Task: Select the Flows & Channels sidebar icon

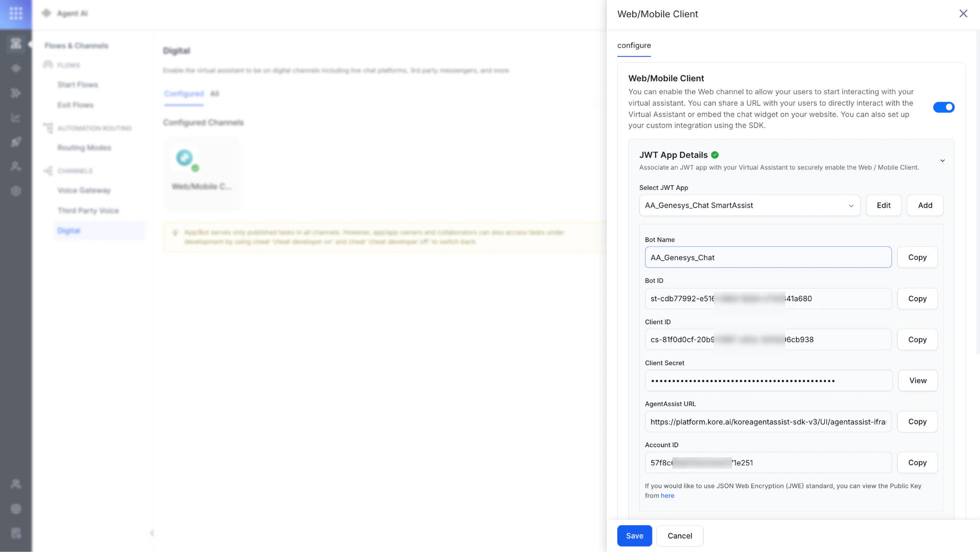Action: [16, 44]
